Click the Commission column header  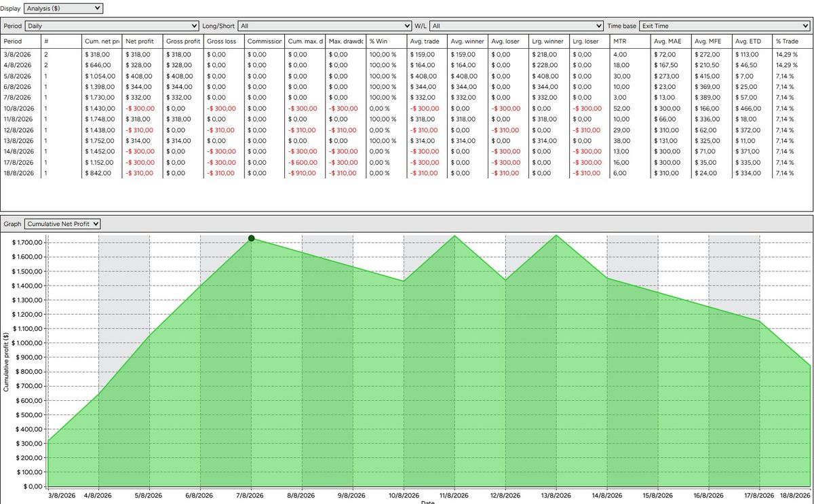pyautogui.click(x=265, y=41)
